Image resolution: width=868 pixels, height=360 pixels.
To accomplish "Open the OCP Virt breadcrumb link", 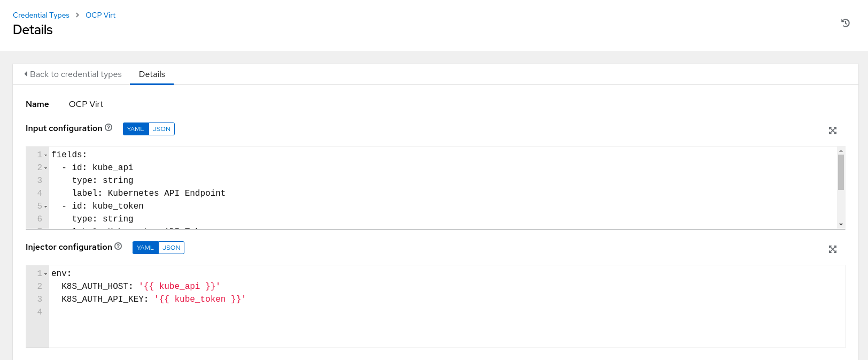I will click(x=100, y=15).
